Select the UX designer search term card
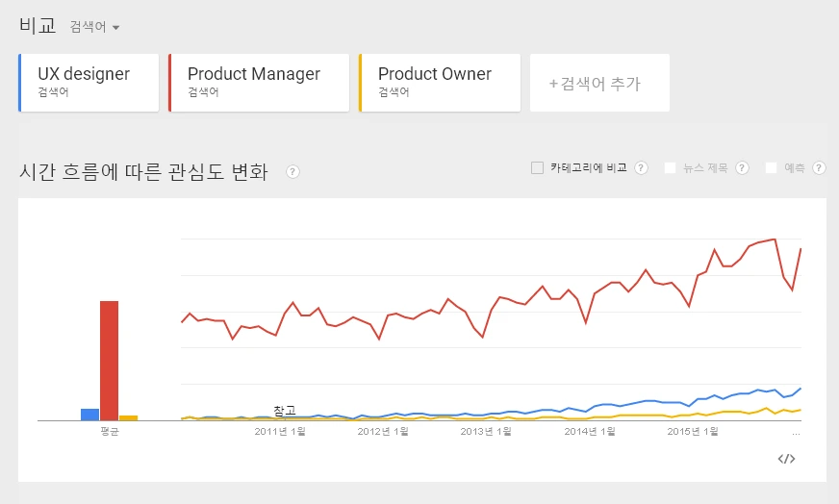 89,83
